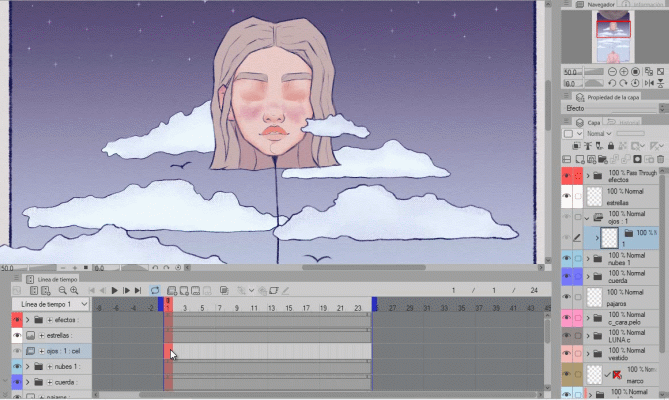Screen dimensions: 669x400
Task: Hide the cuerda layer in Capa panel
Action: click(567, 276)
